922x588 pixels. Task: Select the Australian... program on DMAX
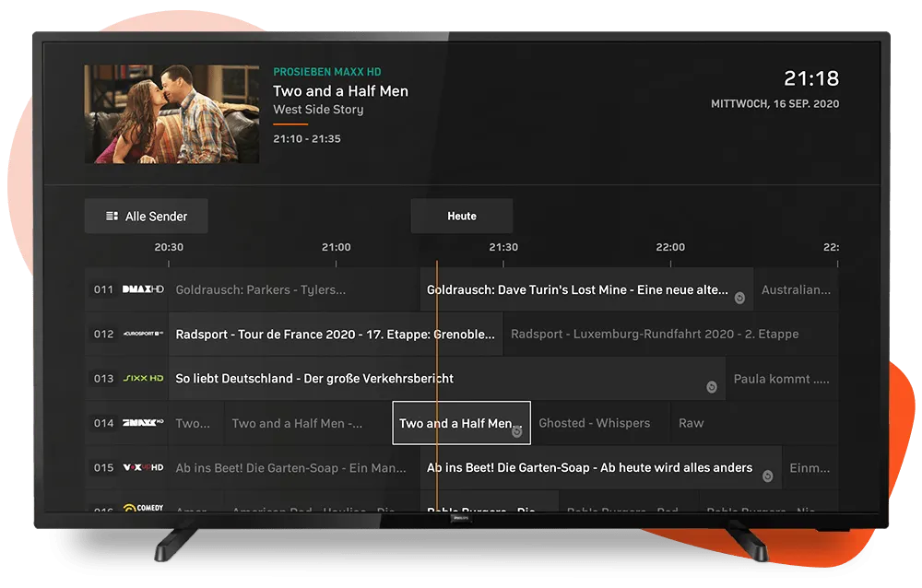coord(797,289)
